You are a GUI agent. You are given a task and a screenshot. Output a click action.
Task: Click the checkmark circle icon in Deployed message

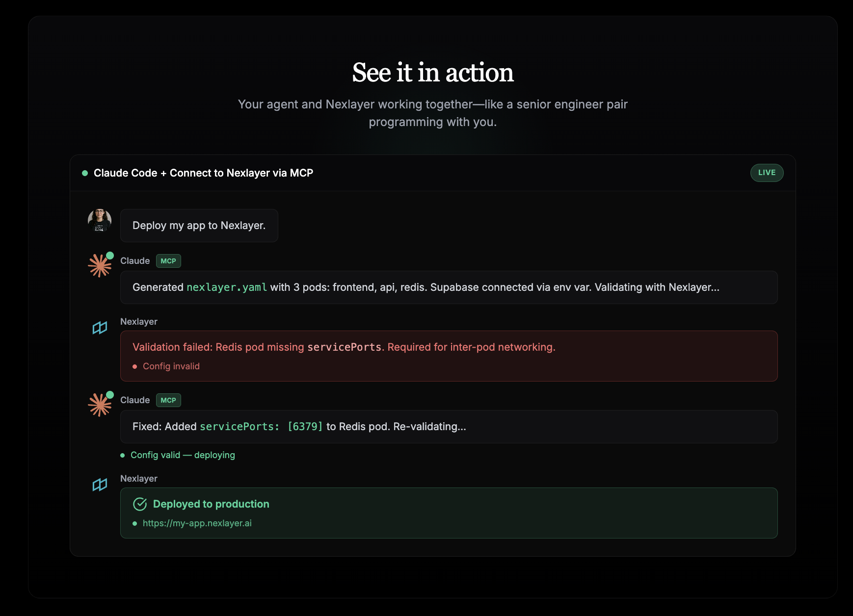140,504
